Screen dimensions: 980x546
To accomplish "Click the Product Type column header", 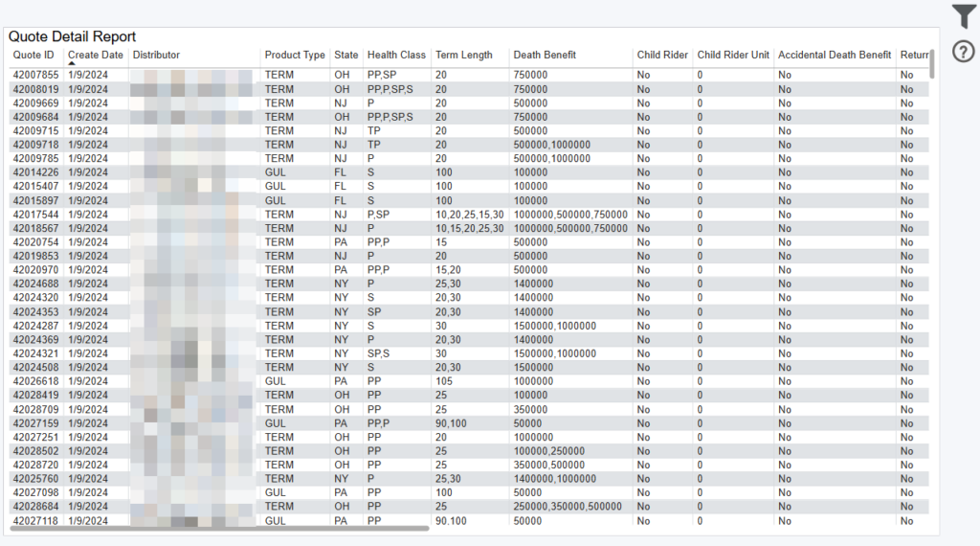I will tap(295, 55).
